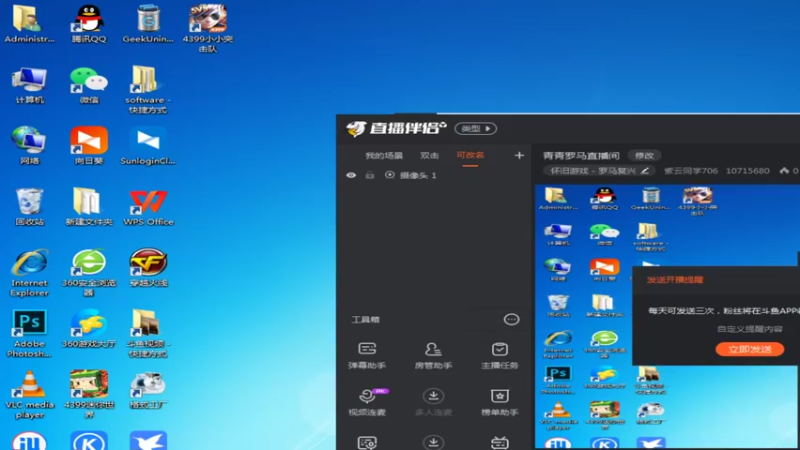Click the room number 10715680
800x450 pixels.
pos(747,171)
